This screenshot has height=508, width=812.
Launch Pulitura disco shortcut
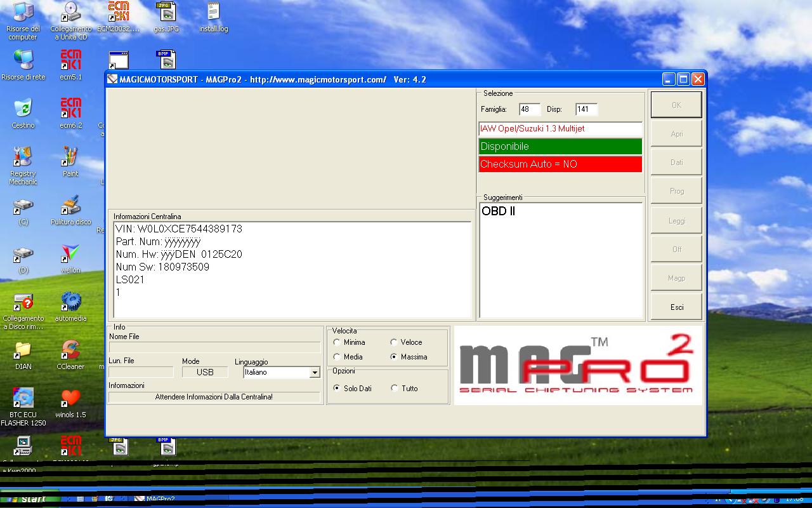70,211
